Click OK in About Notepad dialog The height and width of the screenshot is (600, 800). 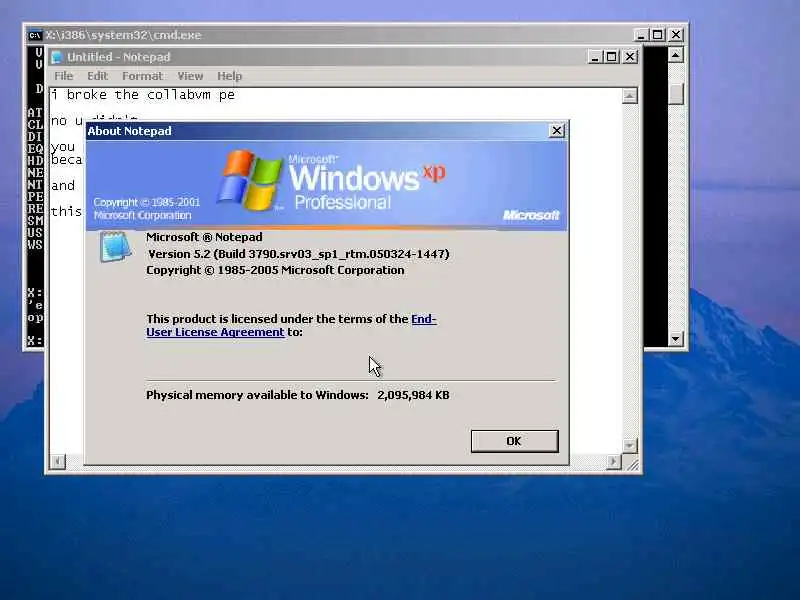(514, 441)
